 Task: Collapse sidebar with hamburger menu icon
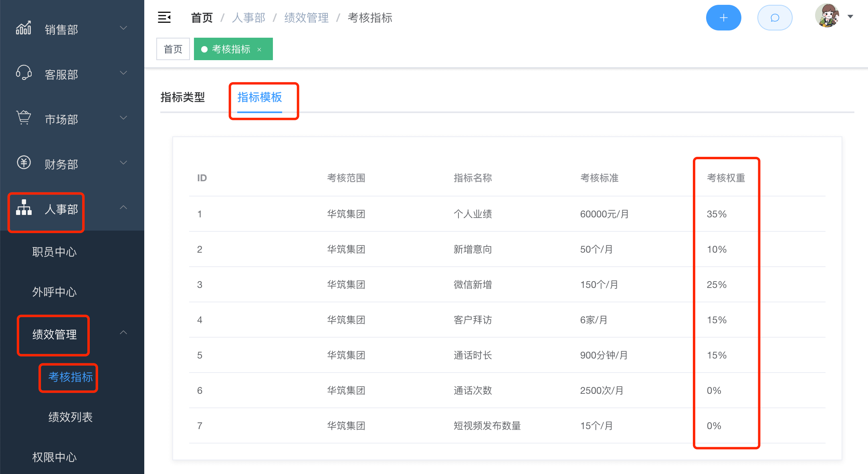coord(164,18)
